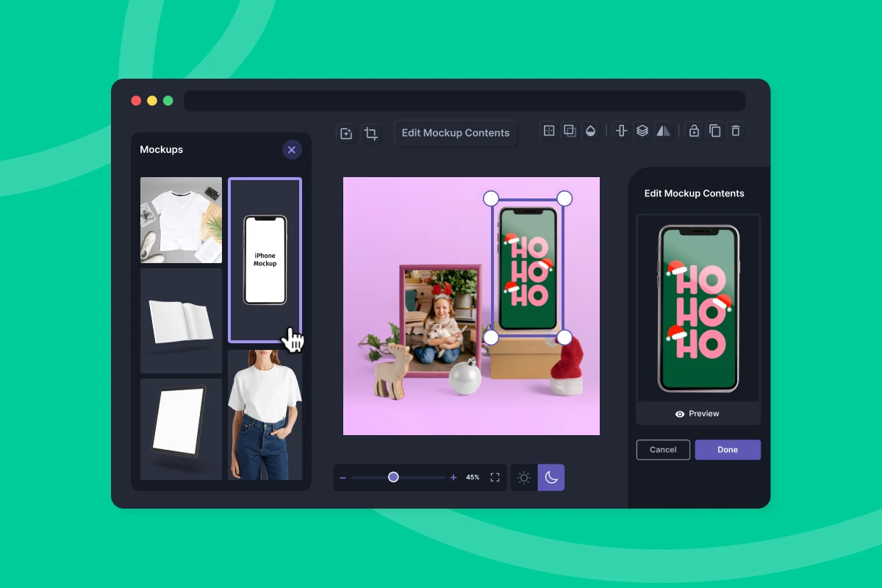This screenshot has width=882, height=588.
Task: Click the flip mirror icon
Action: [x=663, y=131]
